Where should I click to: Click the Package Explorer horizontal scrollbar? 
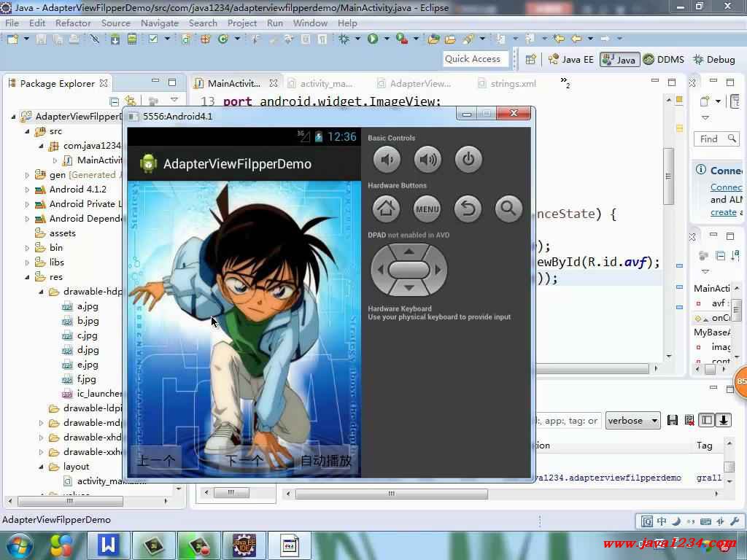(71, 501)
